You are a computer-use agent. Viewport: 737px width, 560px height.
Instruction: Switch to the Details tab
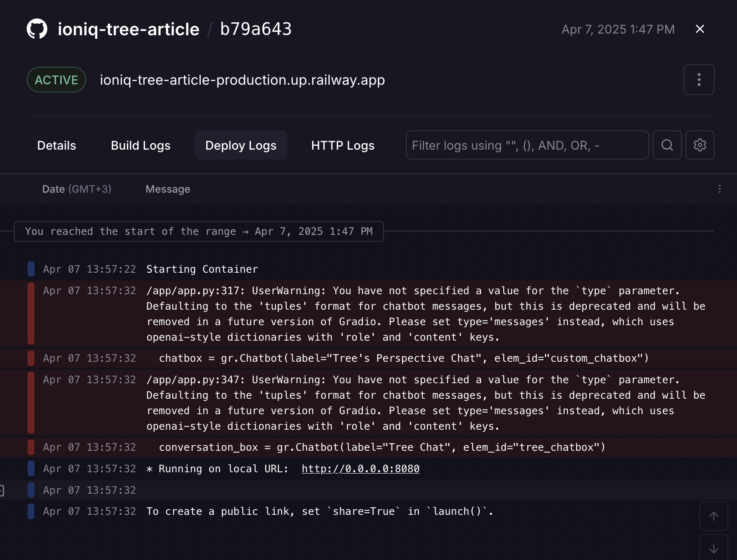pos(56,145)
